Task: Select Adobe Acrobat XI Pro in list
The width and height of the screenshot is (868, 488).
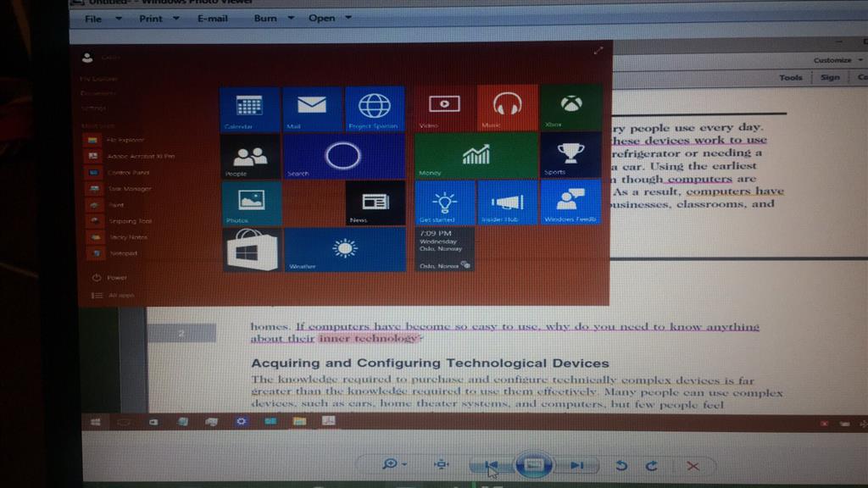Action: [131, 157]
